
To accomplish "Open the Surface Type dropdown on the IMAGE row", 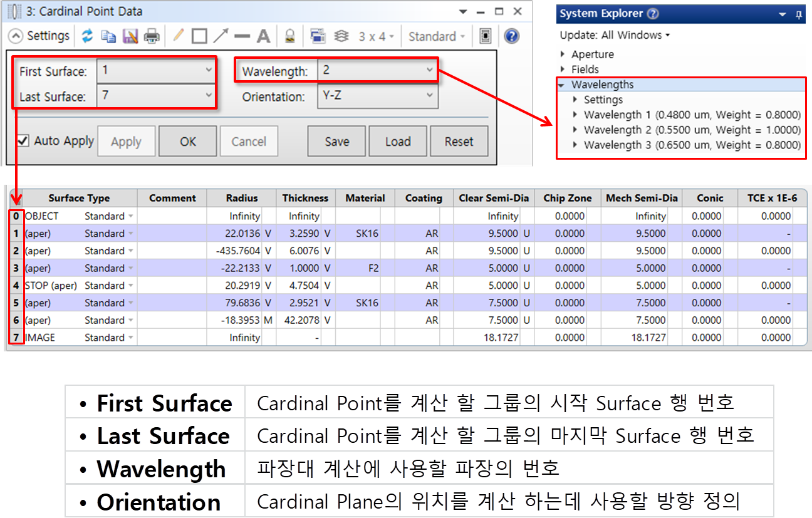I will pos(131,338).
